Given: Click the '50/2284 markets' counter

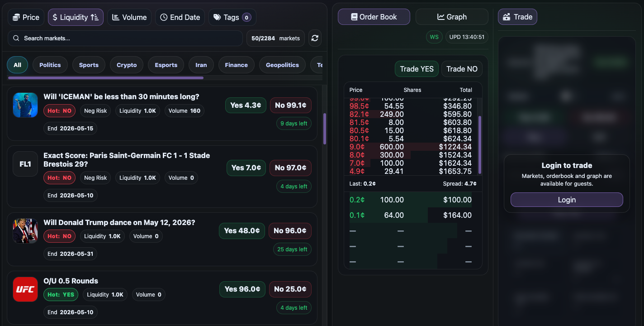Looking at the screenshot, I should pyautogui.click(x=275, y=38).
